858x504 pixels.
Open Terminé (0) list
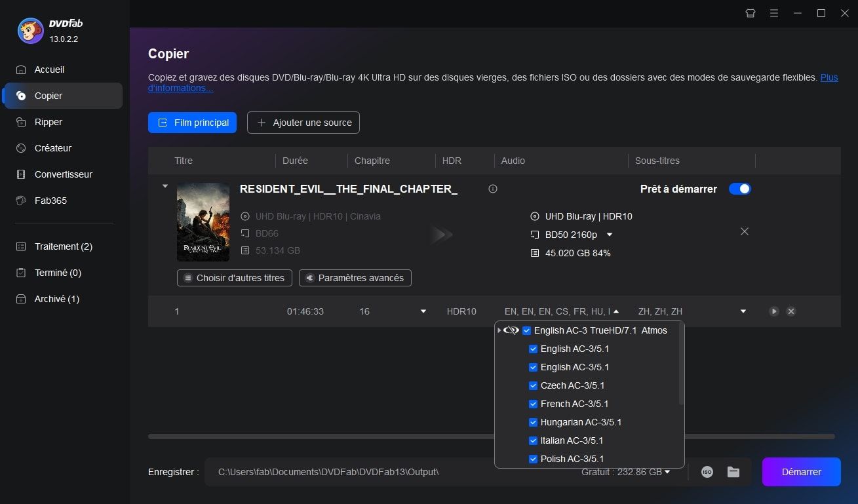tap(62, 273)
